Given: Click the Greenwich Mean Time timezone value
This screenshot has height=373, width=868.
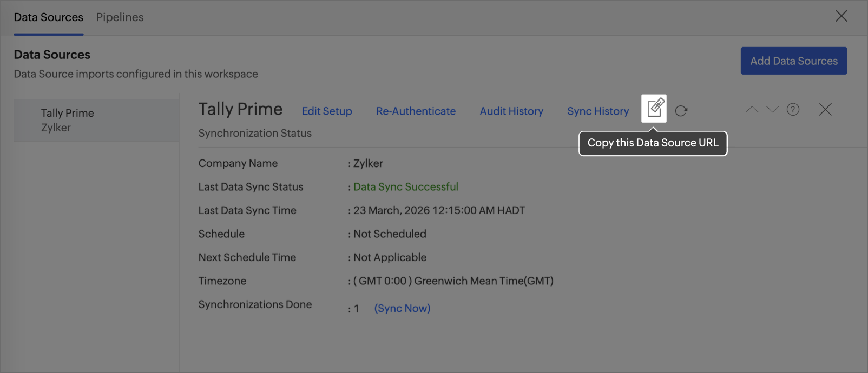Looking at the screenshot, I should click(x=453, y=281).
